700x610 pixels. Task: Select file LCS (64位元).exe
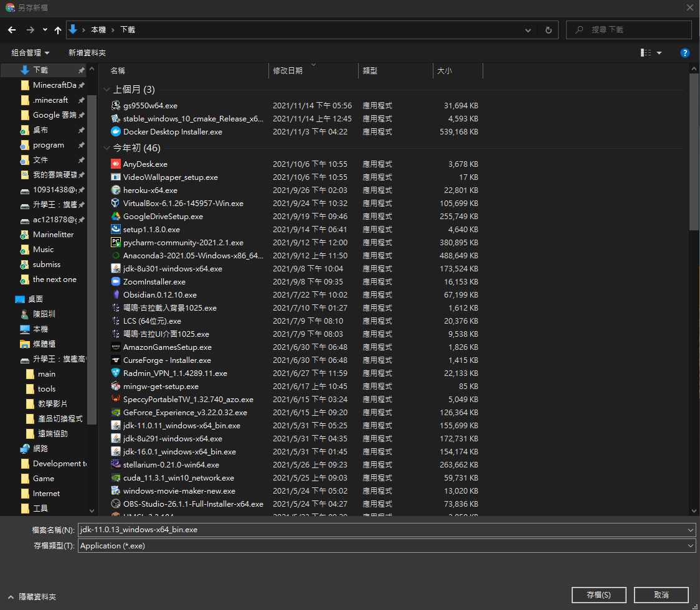tap(152, 321)
